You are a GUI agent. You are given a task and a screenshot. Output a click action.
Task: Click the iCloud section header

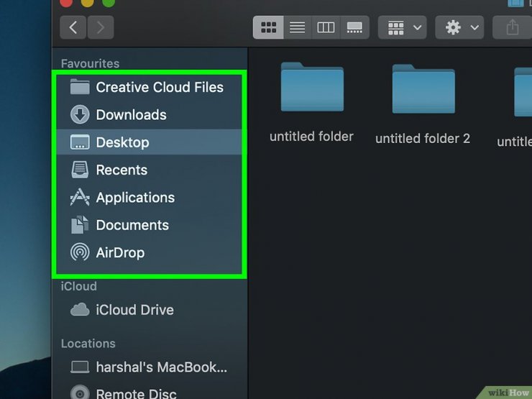click(x=78, y=286)
